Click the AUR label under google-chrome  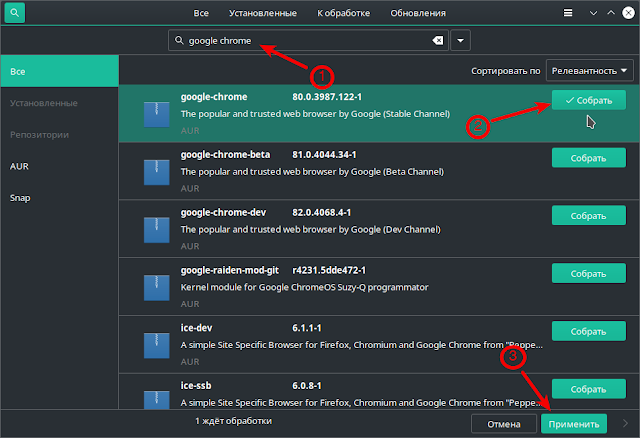pyautogui.click(x=190, y=131)
